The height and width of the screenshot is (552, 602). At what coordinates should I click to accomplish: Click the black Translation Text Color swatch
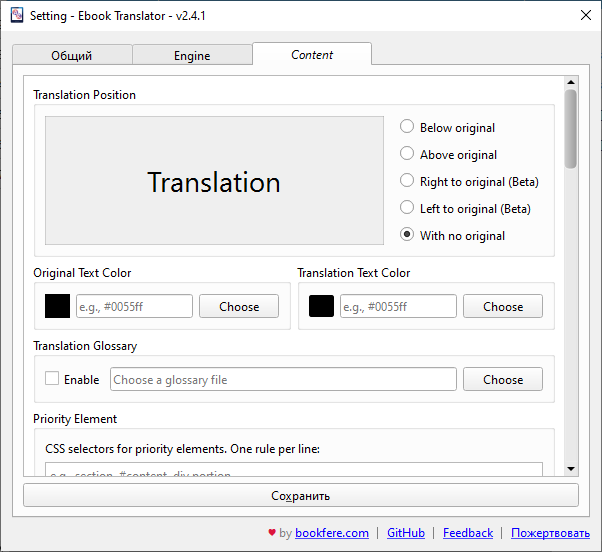(321, 306)
